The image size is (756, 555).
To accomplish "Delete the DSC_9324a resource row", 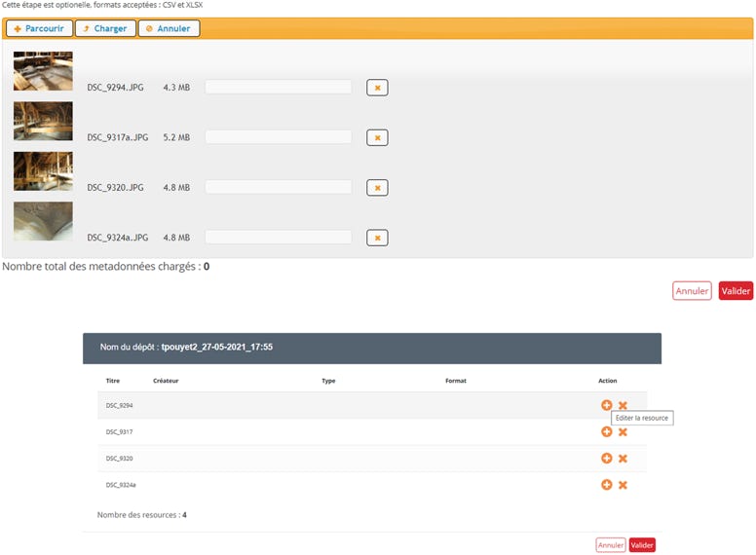I will 624,484.
